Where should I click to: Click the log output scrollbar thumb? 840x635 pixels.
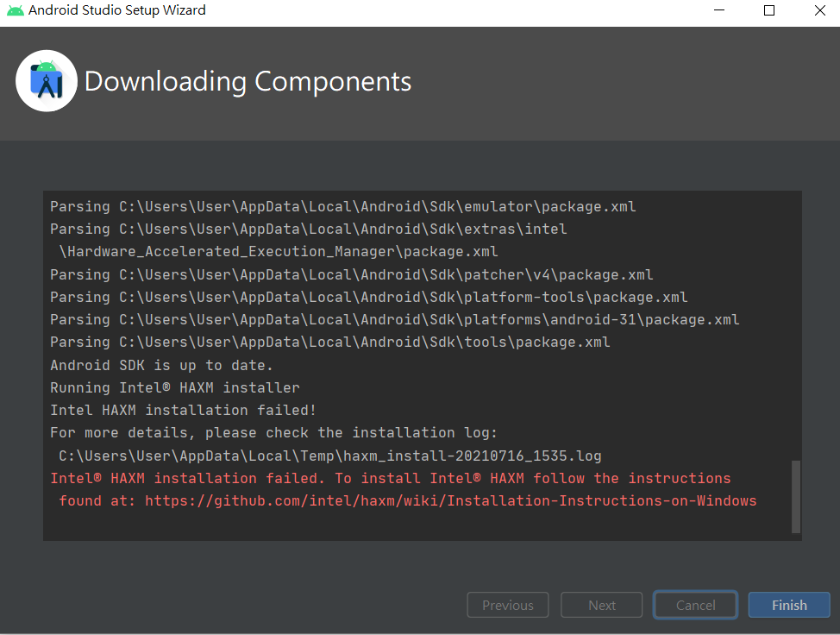[795, 496]
